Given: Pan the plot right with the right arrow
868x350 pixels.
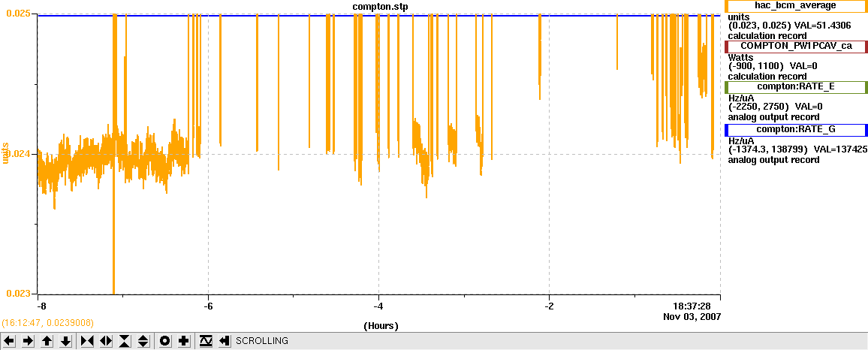Looking at the screenshot, I should click(x=29, y=341).
